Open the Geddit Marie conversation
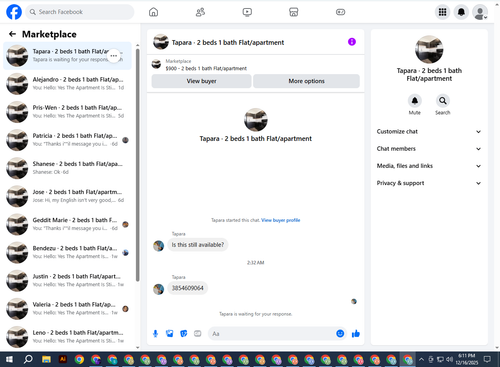This screenshot has width=500, height=367. (x=67, y=224)
